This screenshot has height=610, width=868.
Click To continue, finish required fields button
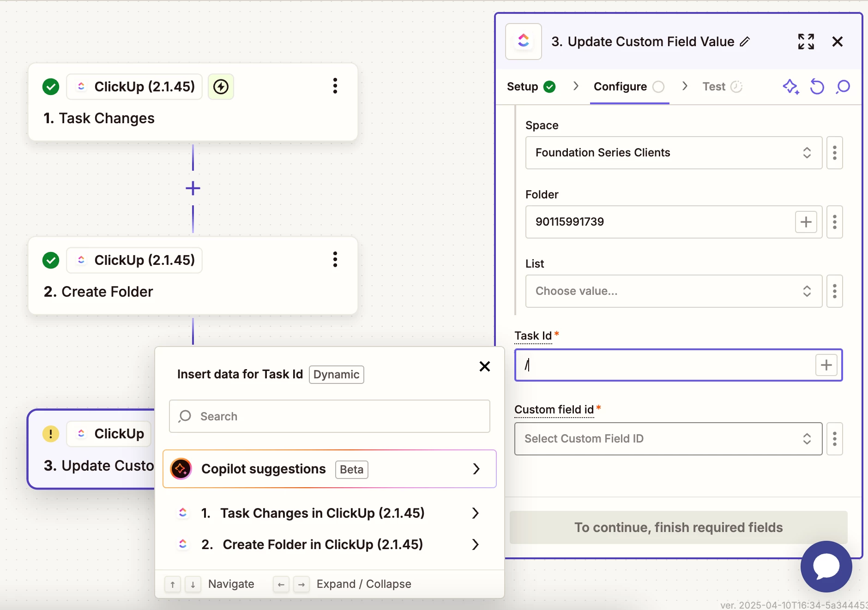tap(679, 527)
